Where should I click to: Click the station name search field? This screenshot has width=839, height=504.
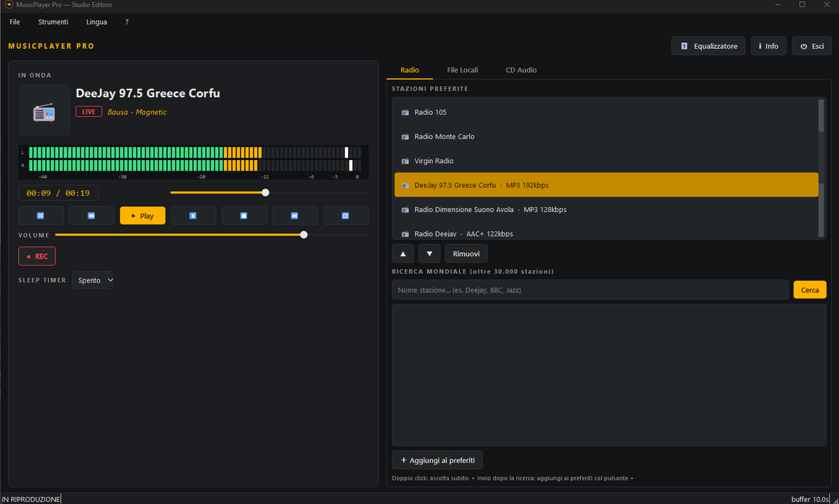tap(591, 290)
